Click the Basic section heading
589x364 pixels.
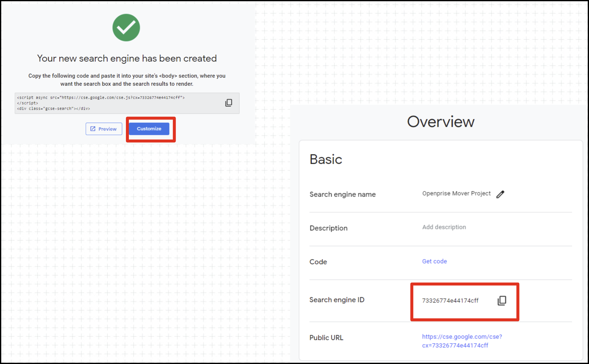point(326,159)
